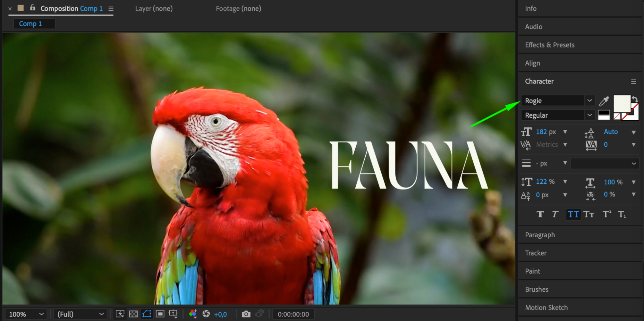Toggle mask and shape path visibility
Screen dimensions: 644x321
pyautogui.click(x=147, y=314)
